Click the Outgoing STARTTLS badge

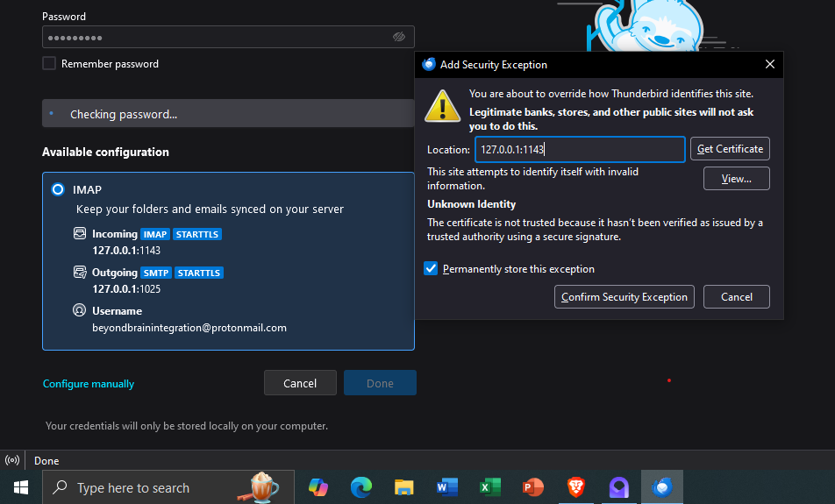click(x=198, y=273)
